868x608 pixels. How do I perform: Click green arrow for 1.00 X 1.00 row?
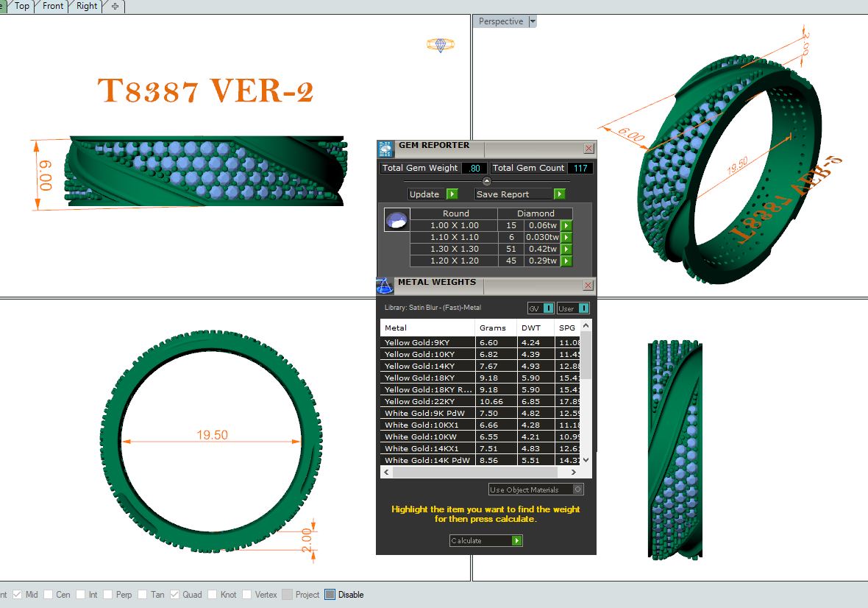pos(566,226)
